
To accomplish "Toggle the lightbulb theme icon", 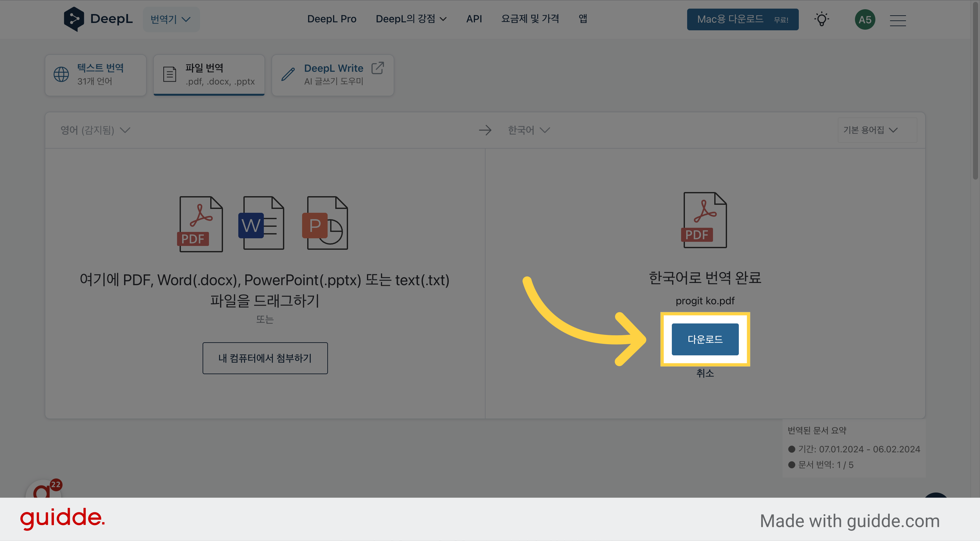I will (x=822, y=19).
